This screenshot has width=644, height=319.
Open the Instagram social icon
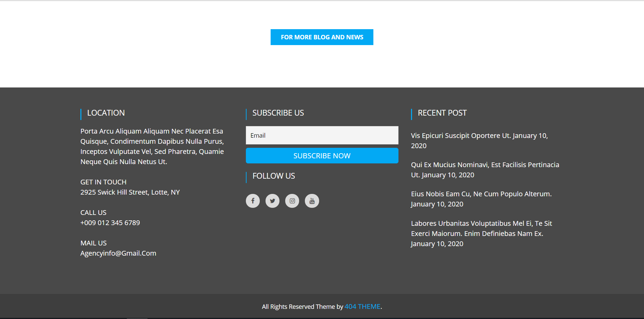[292, 201]
